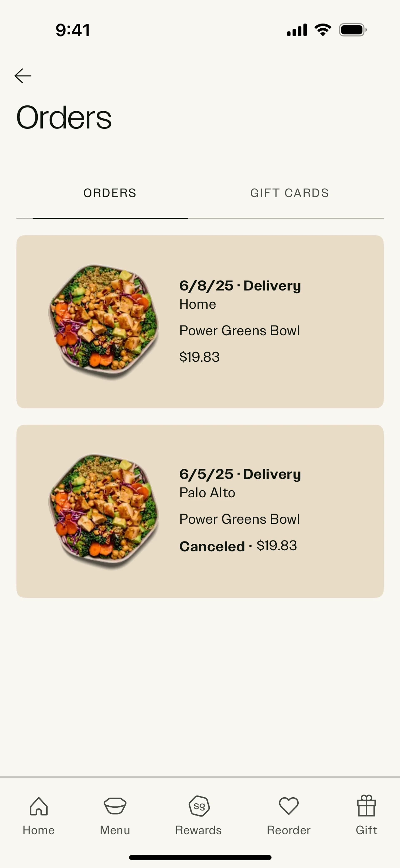Select the Menu bowl icon
Viewport: 400px width, 868px height.
[x=115, y=806]
